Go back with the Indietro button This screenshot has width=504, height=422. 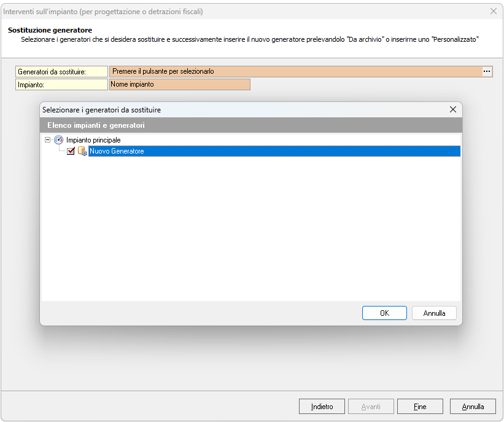(x=322, y=407)
